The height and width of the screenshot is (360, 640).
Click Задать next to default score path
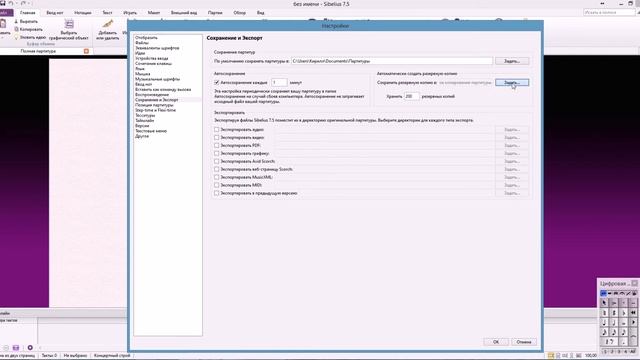click(x=512, y=61)
